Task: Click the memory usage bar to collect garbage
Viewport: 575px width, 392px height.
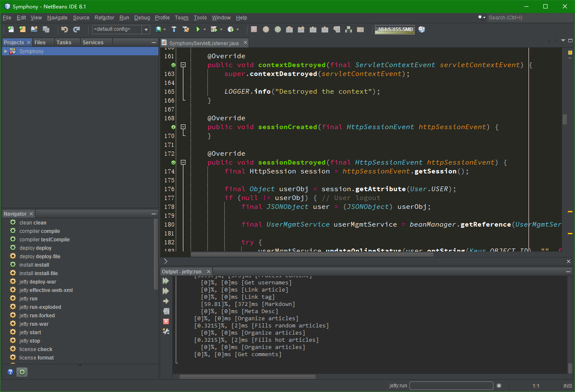Action: [395, 30]
